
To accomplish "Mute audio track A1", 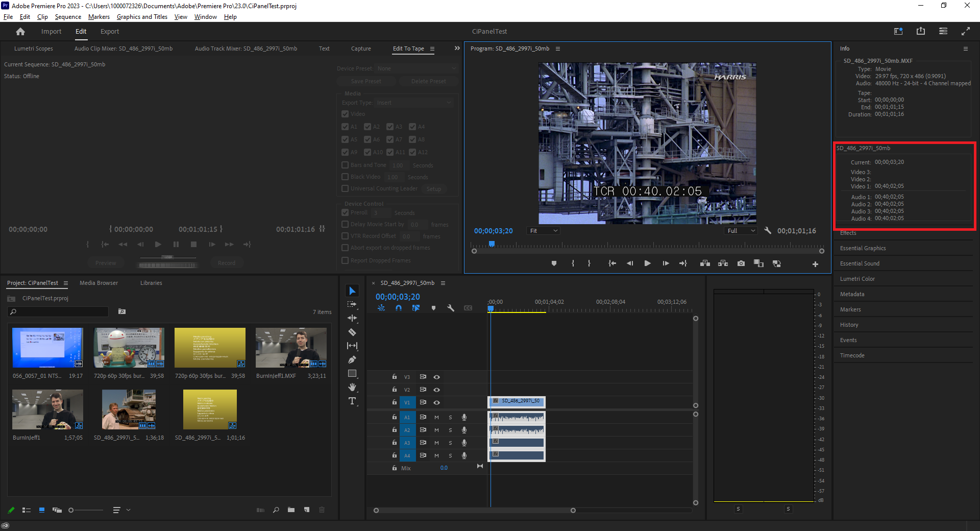I will pos(436,417).
